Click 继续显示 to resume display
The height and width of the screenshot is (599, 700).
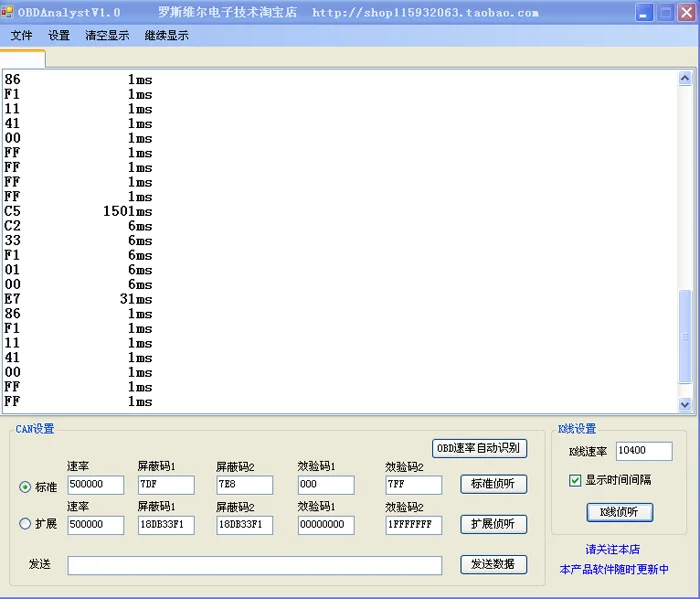pos(167,35)
